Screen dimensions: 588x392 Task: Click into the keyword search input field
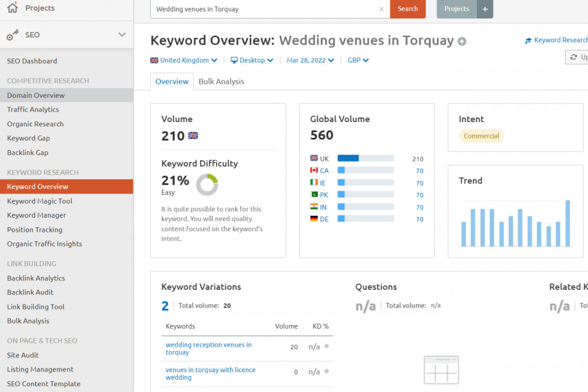[x=262, y=9]
